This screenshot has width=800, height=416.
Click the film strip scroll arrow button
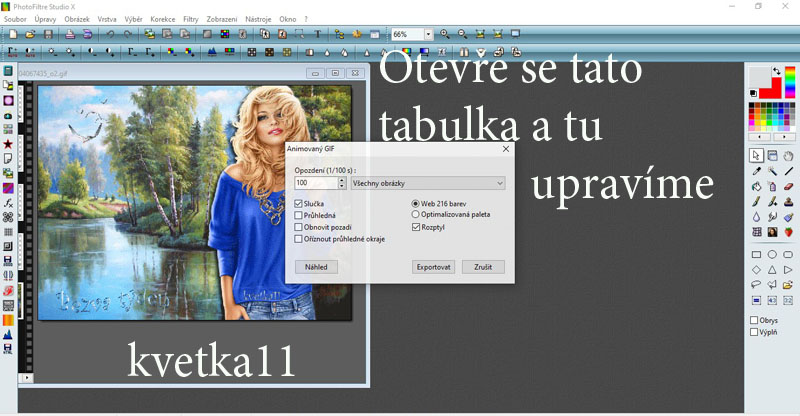[x=27, y=378]
